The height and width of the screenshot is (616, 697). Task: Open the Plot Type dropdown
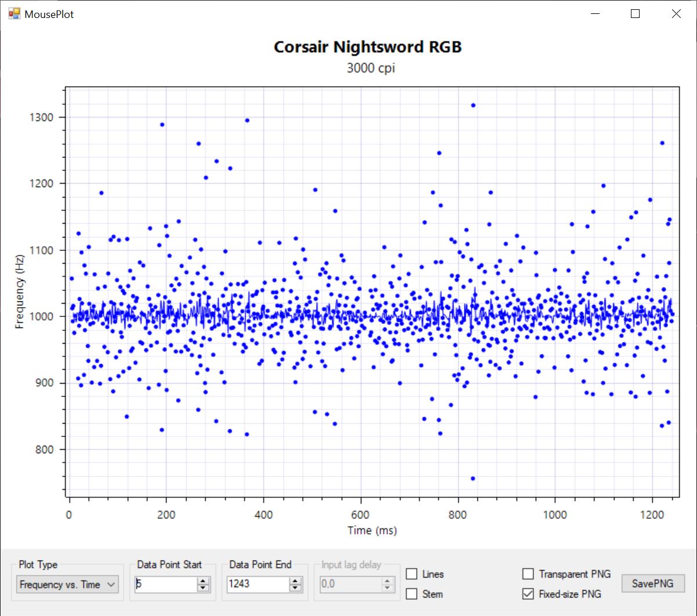pyautogui.click(x=67, y=585)
